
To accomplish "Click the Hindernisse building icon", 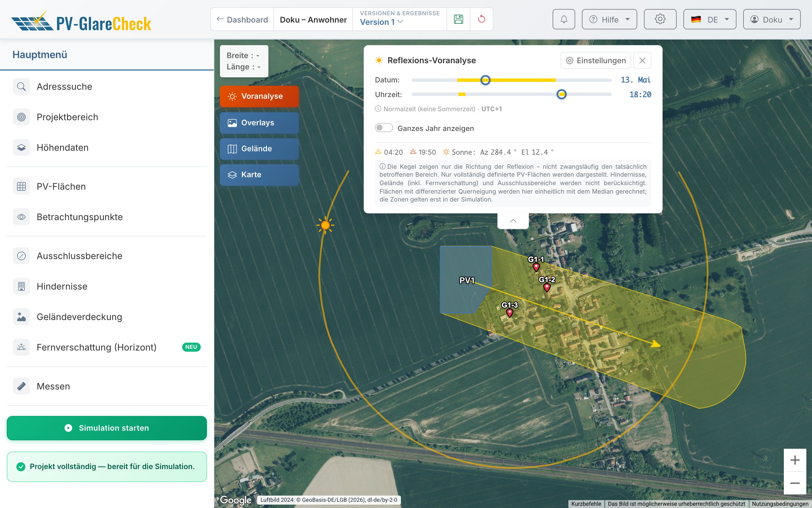I will (21, 286).
